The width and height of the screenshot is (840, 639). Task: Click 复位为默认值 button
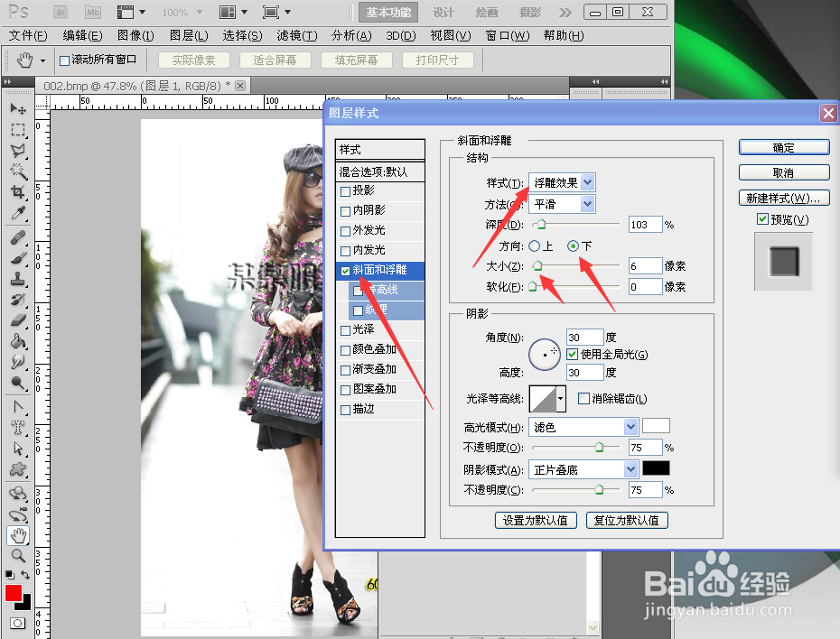pos(627,520)
